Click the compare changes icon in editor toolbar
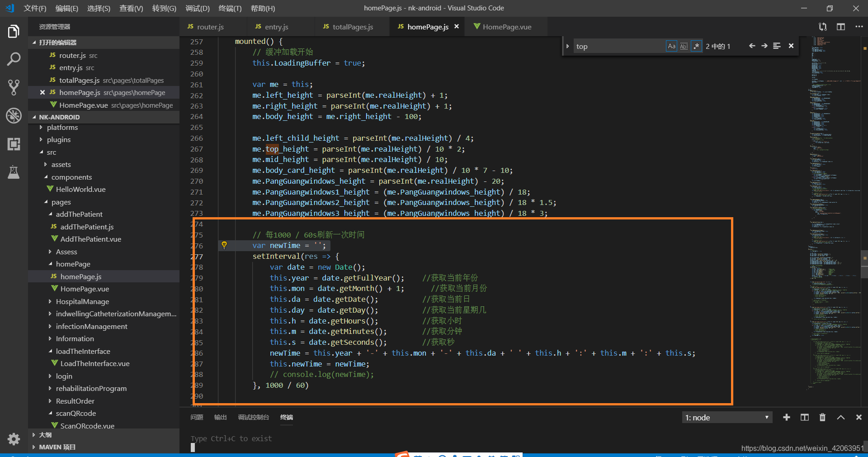 click(x=823, y=27)
